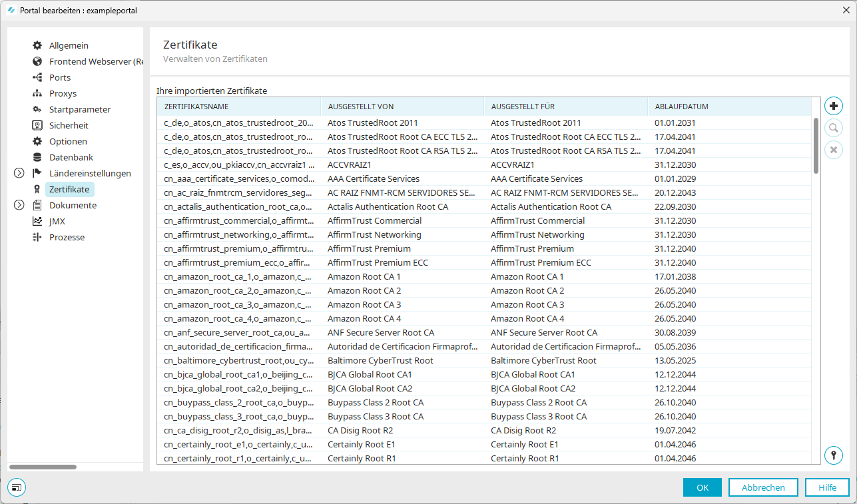
Task: Click the Datenbank database icon
Action: click(37, 158)
